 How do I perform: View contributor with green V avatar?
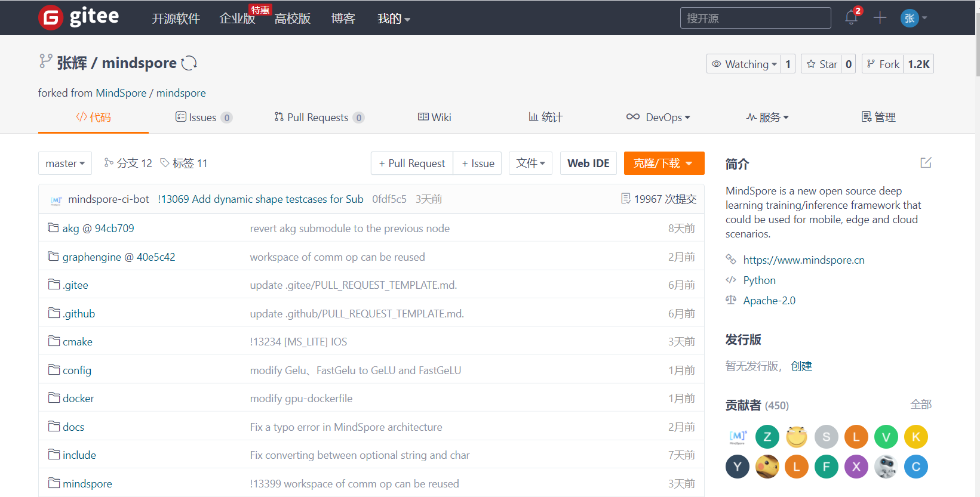(886, 437)
